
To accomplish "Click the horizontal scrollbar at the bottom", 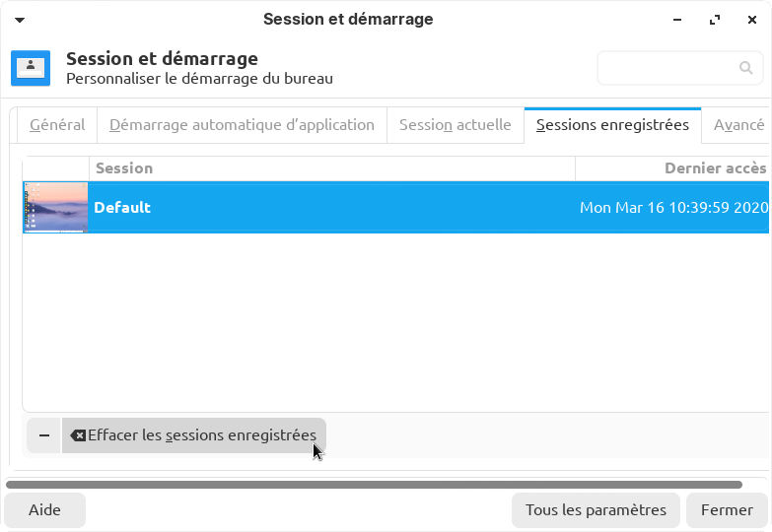I will 374,485.
